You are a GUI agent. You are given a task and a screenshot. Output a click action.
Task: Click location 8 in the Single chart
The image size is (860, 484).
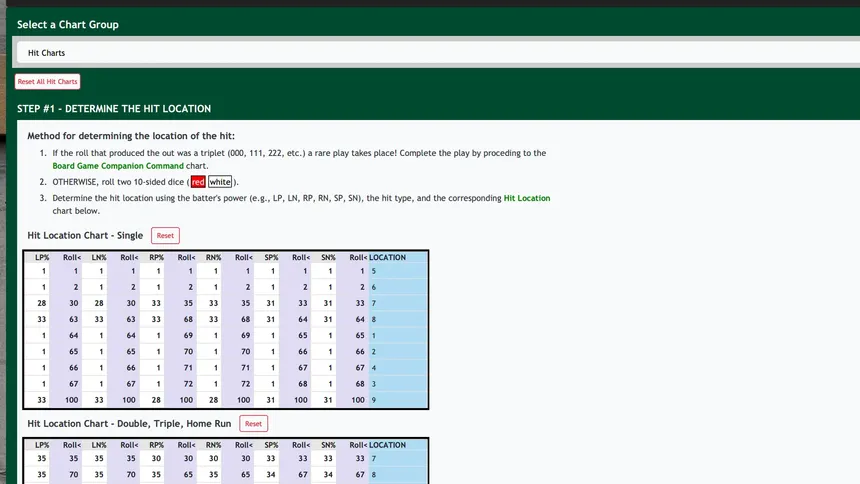[374, 319]
